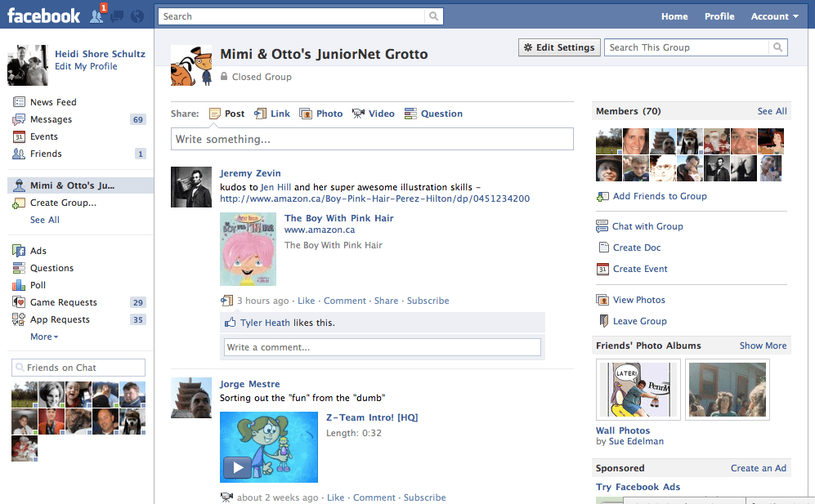Viewport: 815px width, 504px height.
Task: Click the Video camera icon in Share bar
Action: coord(358,114)
